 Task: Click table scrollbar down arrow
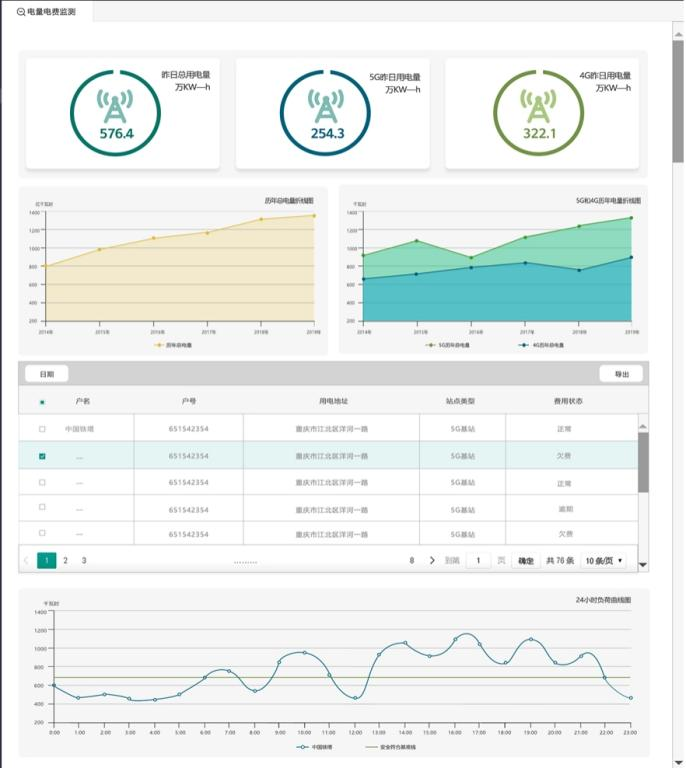pos(643,565)
